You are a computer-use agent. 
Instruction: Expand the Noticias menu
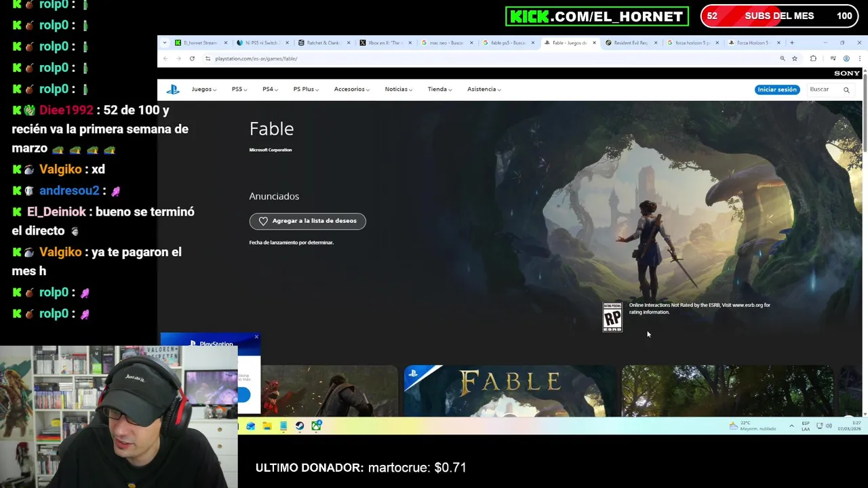(x=399, y=89)
